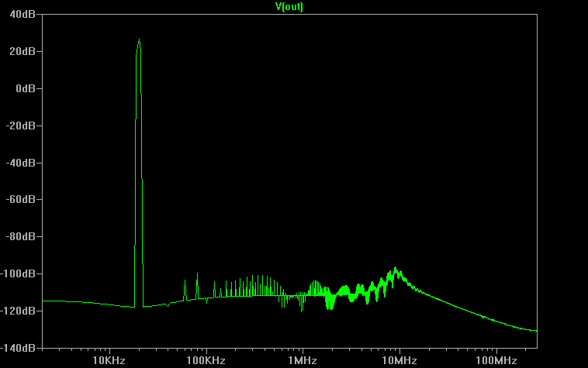Viewport: 588px width, 368px height.
Task: Click the 10KHz frequency label
Action: pos(109,360)
